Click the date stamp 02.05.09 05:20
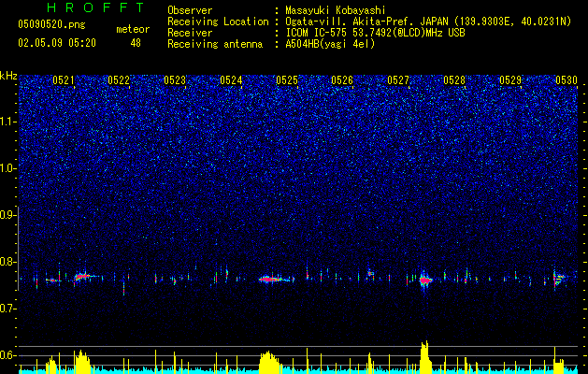Screen dimensions: 588x374 pyautogui.click(x=57, y=43)
